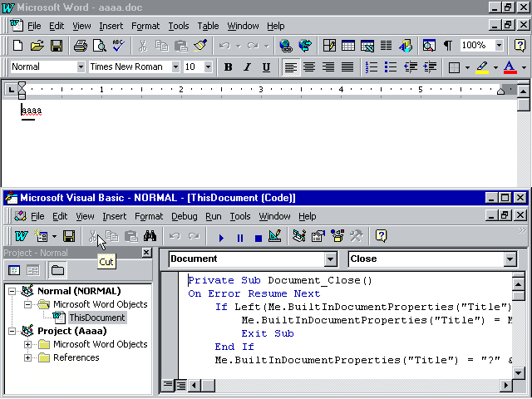Toggle Italic formatting in Word

pos(248,67)
